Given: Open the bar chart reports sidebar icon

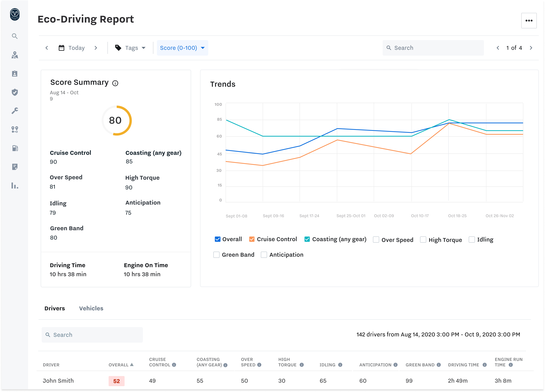Looking at the screenshot, I should click(15, 185).
